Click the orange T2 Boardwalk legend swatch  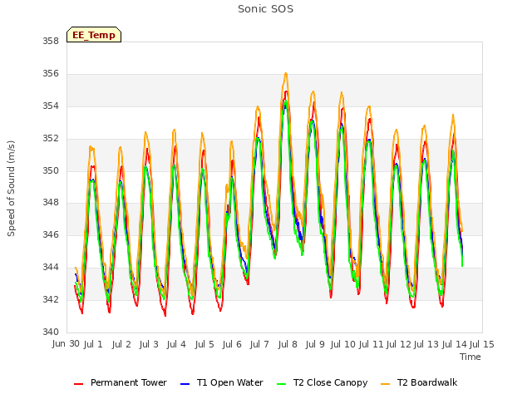386,384
